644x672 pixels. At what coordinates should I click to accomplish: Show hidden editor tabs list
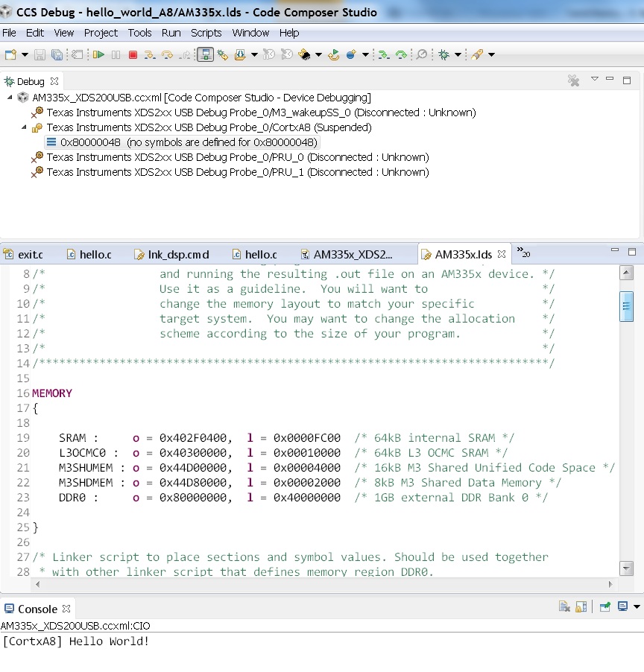pyautogui.click(x=523, y=253)
